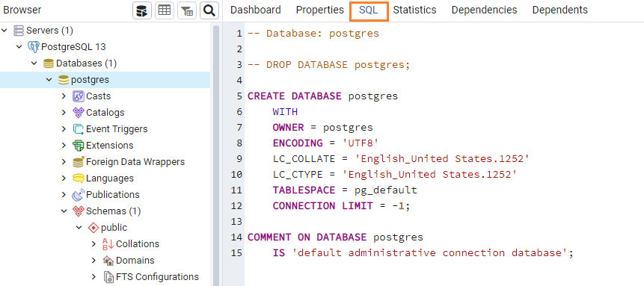644x286 pixels.
Task: Expand the Casts node
Action: (64, 96)
